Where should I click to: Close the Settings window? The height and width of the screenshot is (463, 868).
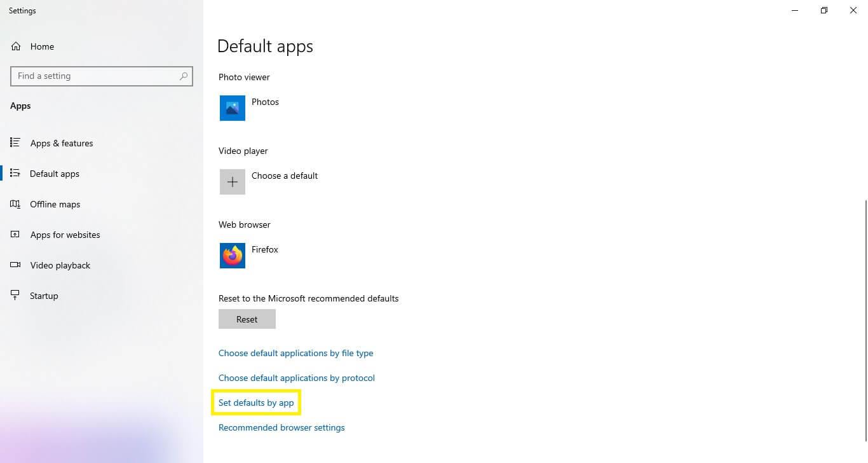point(853,10)
